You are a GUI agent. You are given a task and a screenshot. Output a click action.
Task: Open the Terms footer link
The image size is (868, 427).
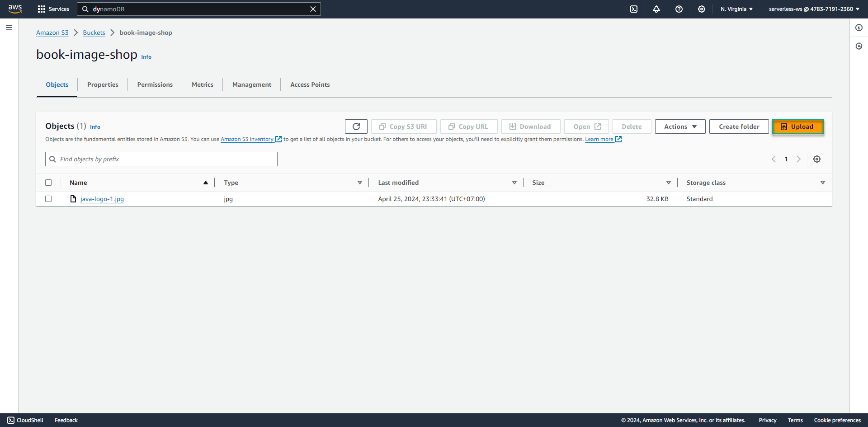pos(795,420)
